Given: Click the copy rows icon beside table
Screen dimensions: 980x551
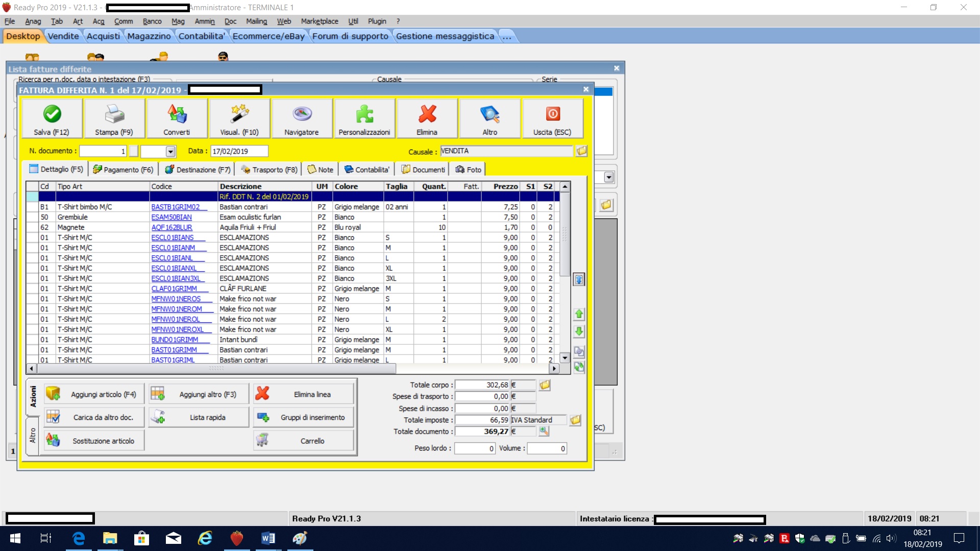Looking at the screenshot, I should pos(579,352).
